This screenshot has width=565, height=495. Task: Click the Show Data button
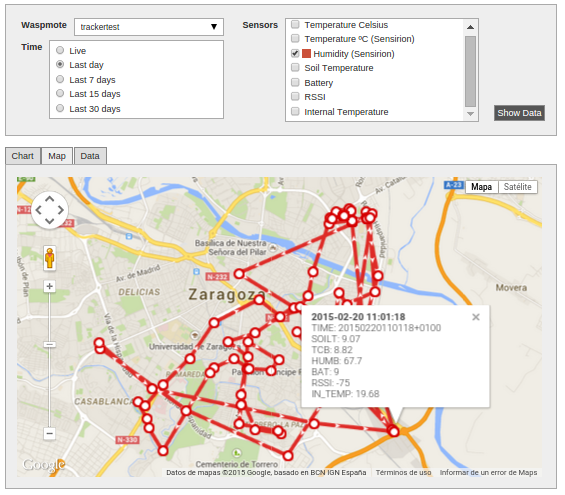[x=519, y=113]
